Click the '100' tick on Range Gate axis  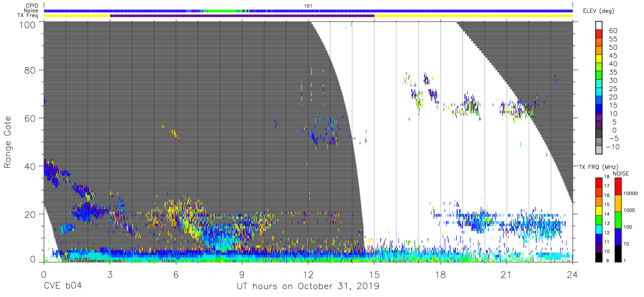coord(27,24)
